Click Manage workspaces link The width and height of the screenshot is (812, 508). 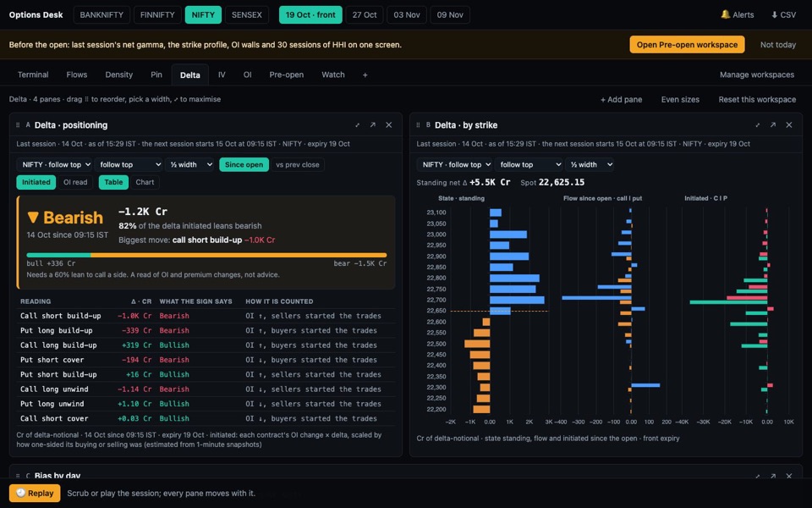756,75
